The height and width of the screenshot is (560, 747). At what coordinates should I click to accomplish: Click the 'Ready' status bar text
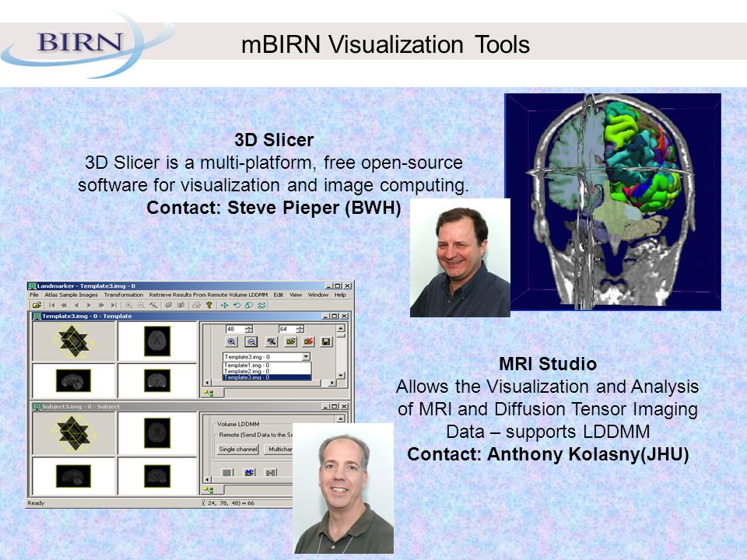(36, 503)
